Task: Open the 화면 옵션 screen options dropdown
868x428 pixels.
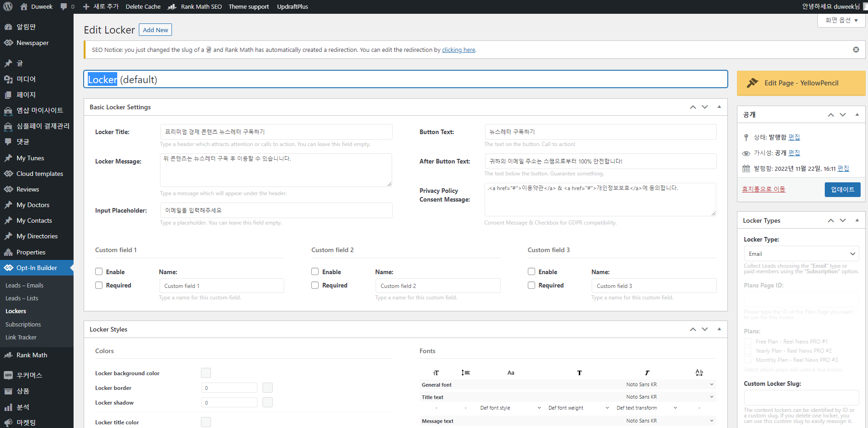Action: (x=841, y=20)
